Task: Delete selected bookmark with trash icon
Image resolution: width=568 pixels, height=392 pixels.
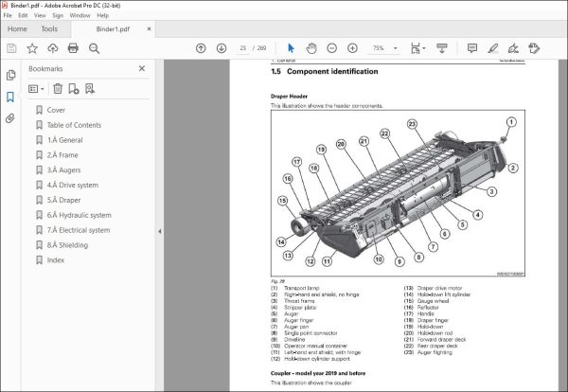Action: pyautogui.click(x=58, y=89)
